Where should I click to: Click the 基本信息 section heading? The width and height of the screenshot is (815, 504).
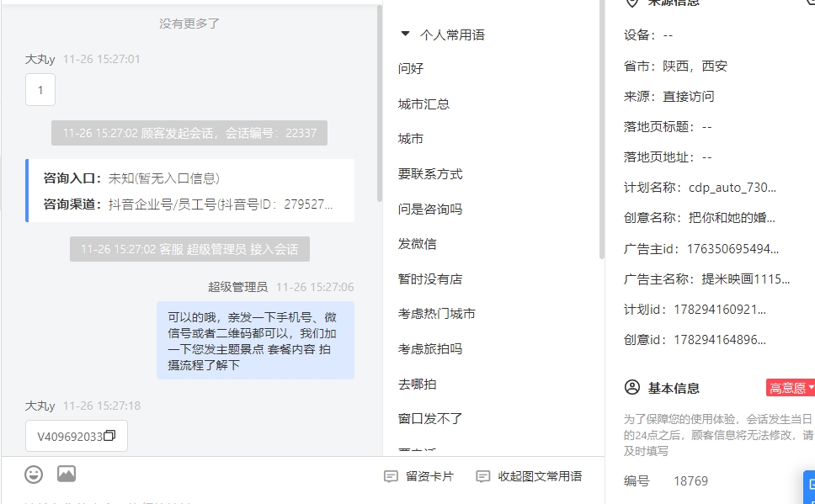674,388
